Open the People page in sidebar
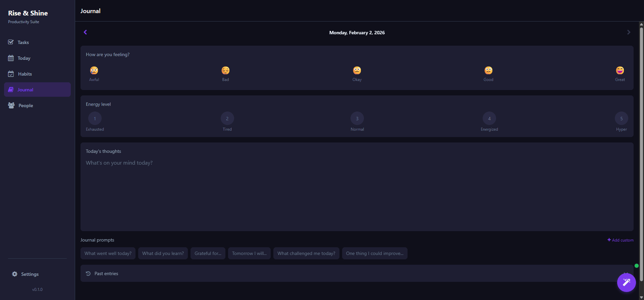The image size is (644, 300). click(25, 105)
